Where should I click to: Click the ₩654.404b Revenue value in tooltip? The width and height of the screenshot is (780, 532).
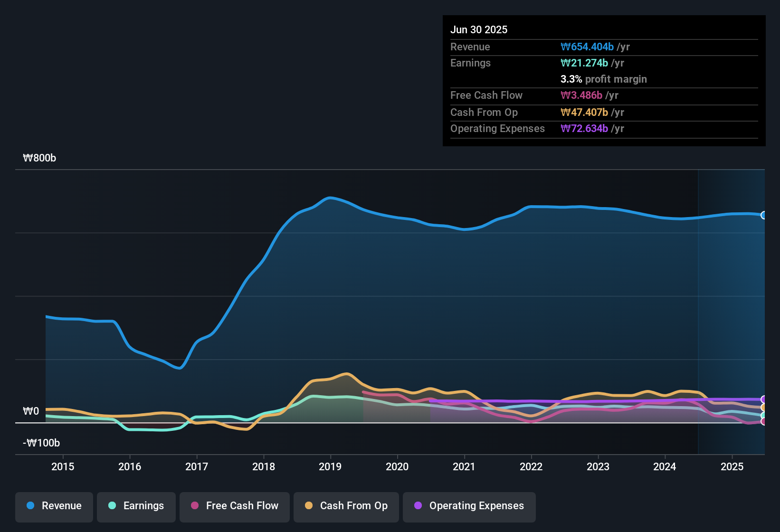click(x=587, y=47)
